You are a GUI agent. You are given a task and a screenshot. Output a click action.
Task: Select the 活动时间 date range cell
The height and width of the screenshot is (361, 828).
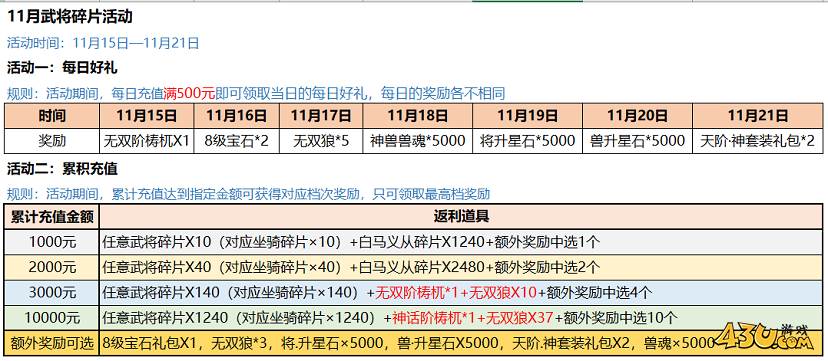coord(104,43)
